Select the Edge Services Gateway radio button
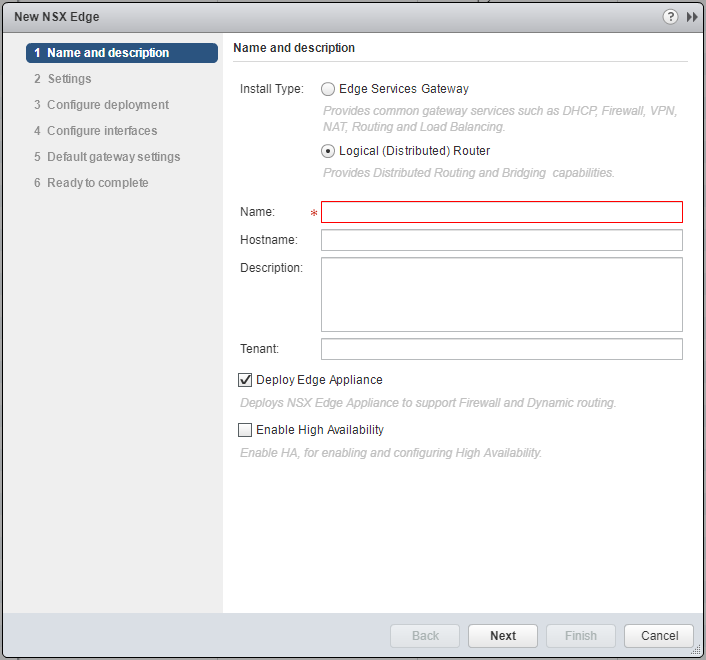 pyautogui.click(x=328, y=89)
